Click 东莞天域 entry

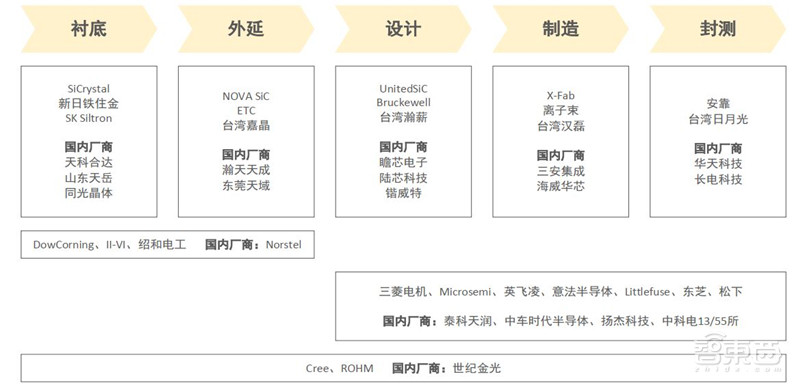(x=246, y=185)
